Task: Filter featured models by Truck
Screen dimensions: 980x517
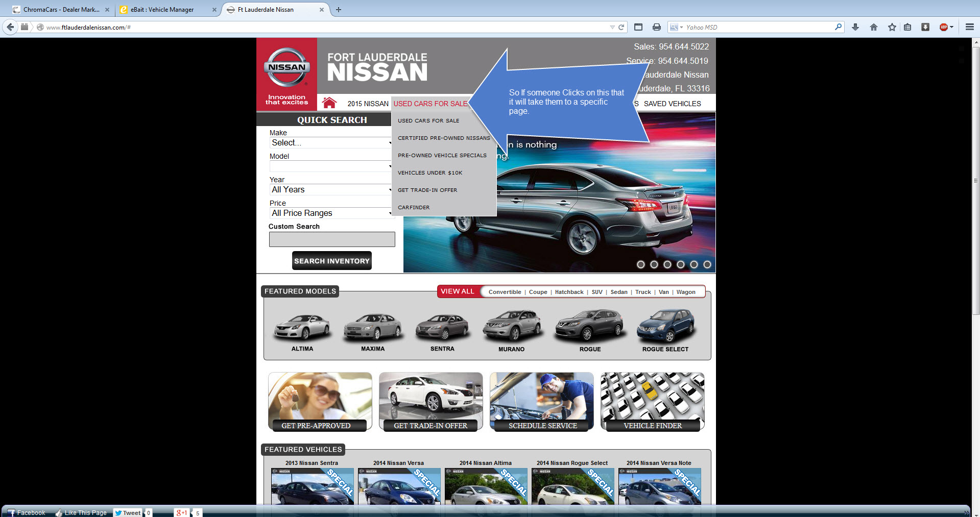Action: (643, 292)
